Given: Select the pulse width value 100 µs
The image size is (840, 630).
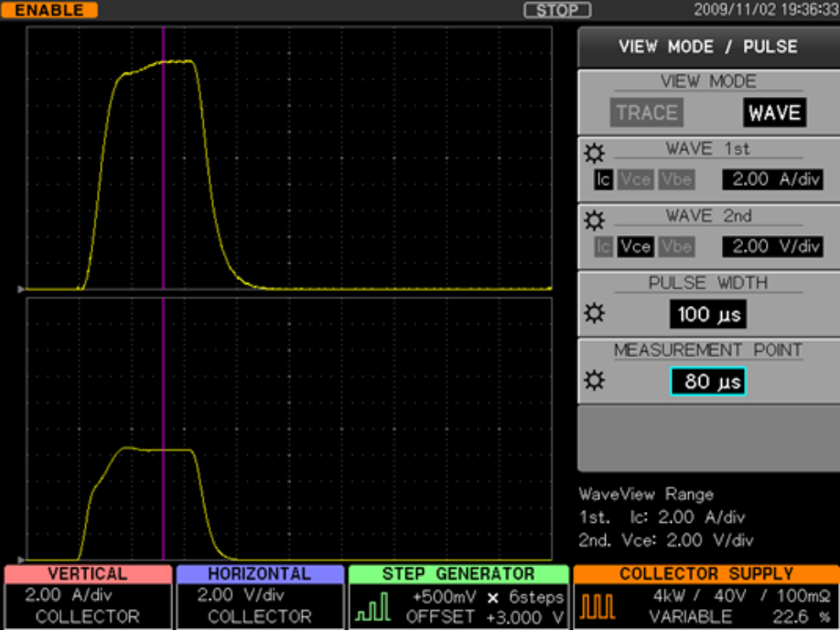Looking at the screenshot, I should pos(707,314).
